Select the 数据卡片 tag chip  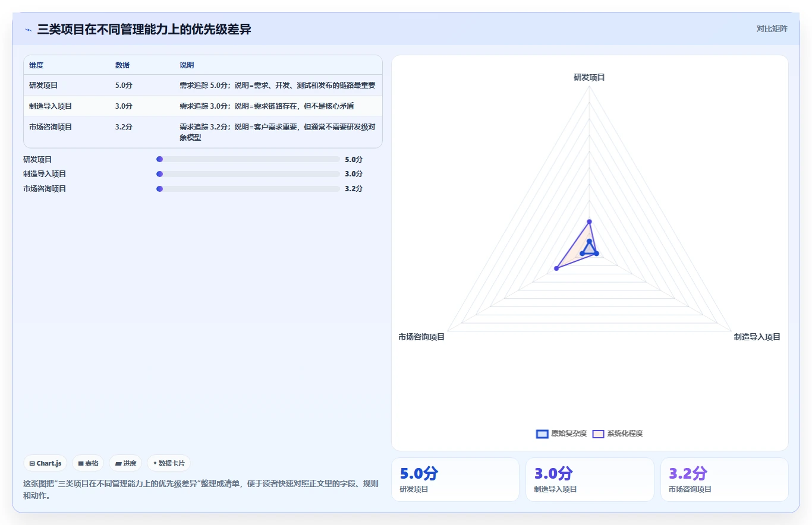[x=169, y=463]
